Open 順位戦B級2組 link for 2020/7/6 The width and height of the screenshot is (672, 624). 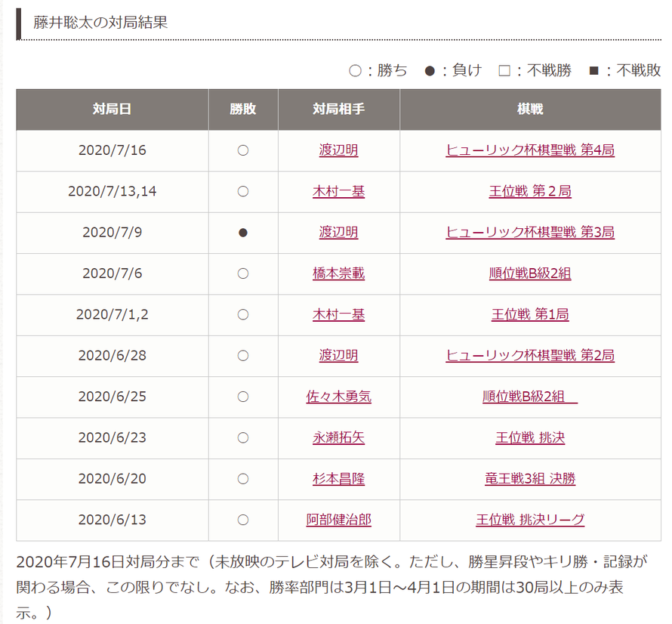pos(530,273)
